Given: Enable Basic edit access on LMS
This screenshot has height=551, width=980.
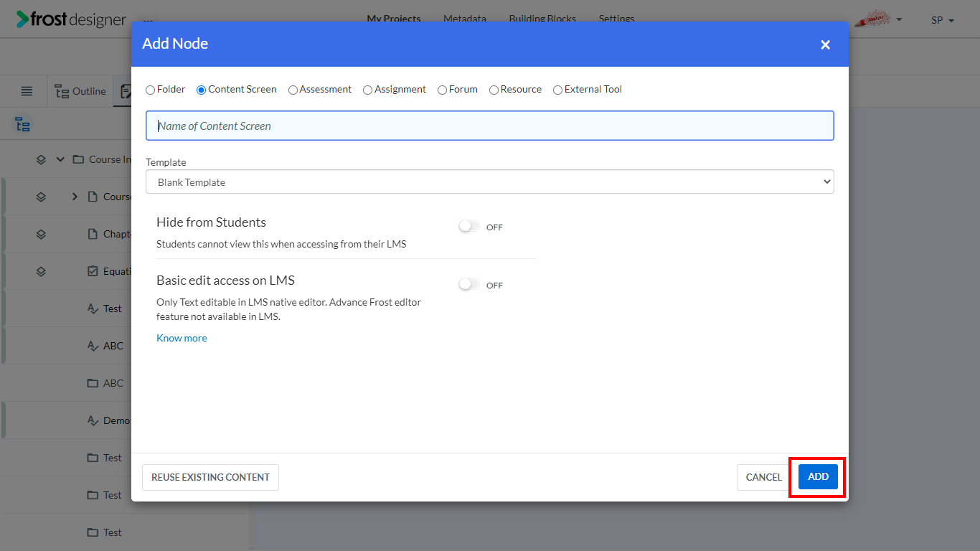Looking at the screenshot, I should pos(469,284).
